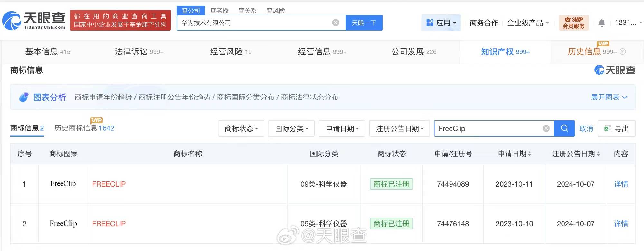Open the 商标状态 filter dropdown
Image resolution: width=644 pixels, height=251 pixels.
(241, 128)
